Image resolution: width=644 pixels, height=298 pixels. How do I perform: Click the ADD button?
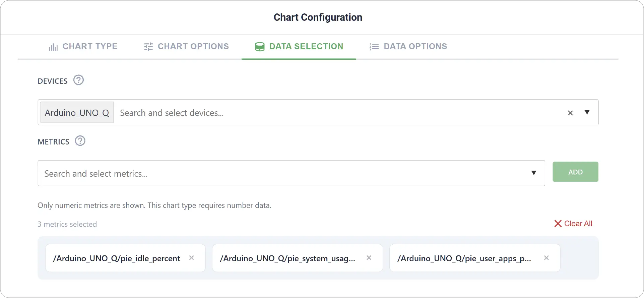(x=575, y=172)
